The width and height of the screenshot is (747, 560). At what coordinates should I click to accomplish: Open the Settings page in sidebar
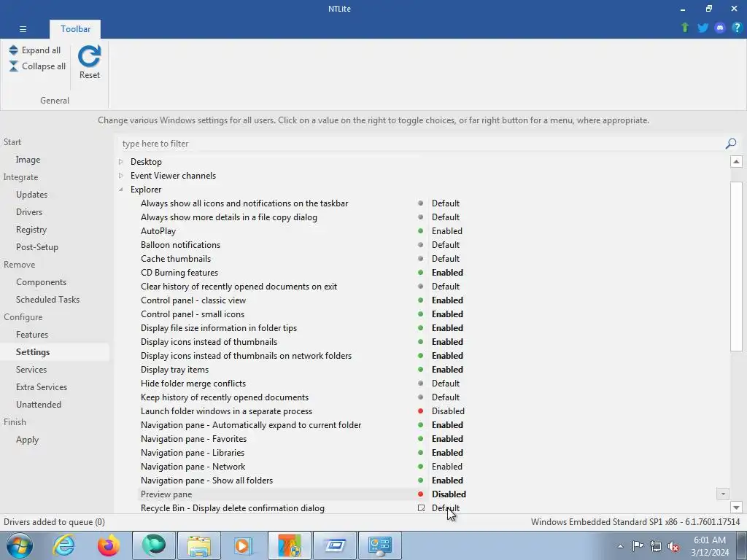(32, 352)
